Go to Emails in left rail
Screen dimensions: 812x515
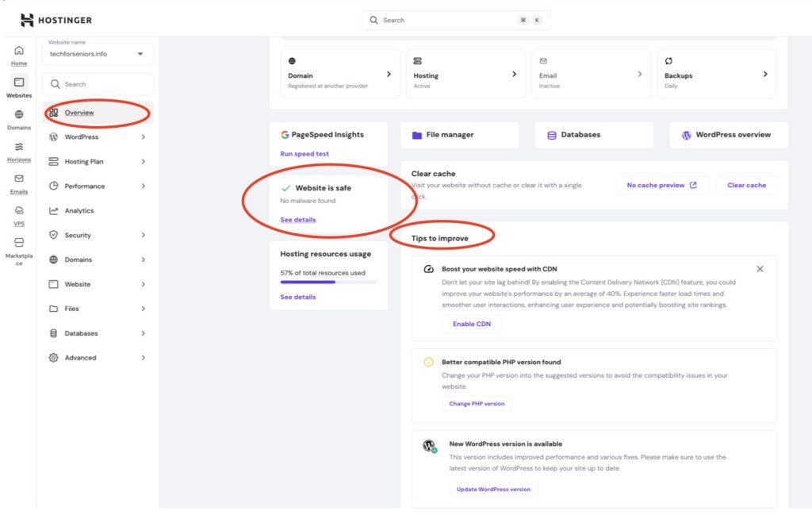tap(19, 183)
